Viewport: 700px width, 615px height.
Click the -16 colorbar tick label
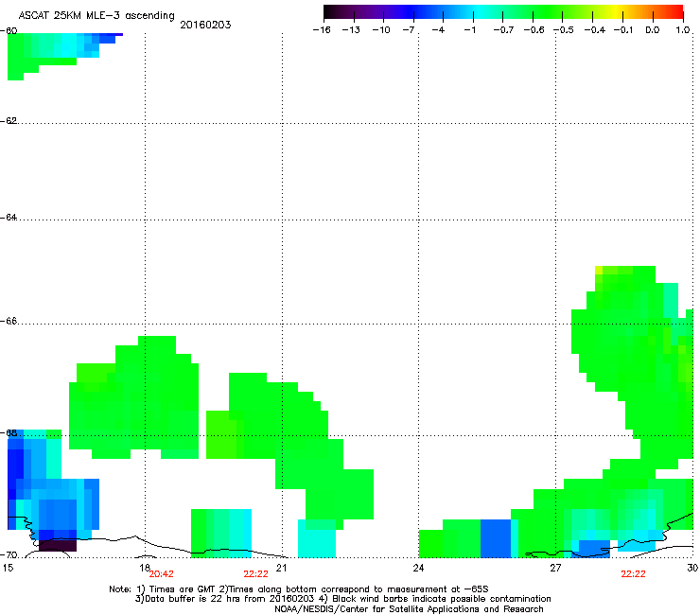point(322,30)
